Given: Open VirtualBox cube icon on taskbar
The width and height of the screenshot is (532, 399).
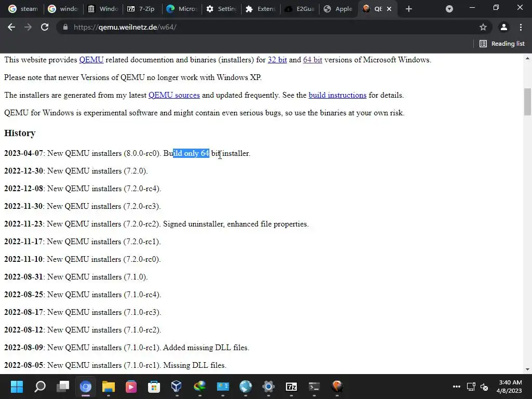Looking at the screenshot, I should [177, 387].
